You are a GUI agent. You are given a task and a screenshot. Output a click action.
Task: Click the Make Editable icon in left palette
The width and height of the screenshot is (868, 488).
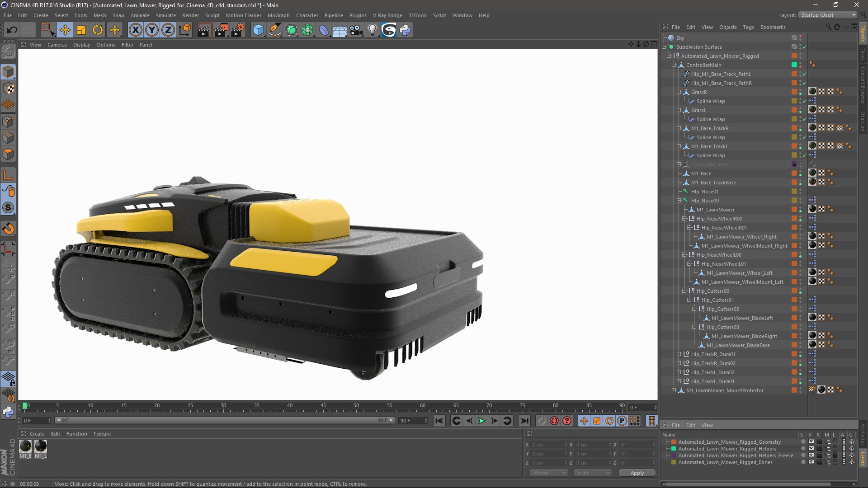pos(8,52)
